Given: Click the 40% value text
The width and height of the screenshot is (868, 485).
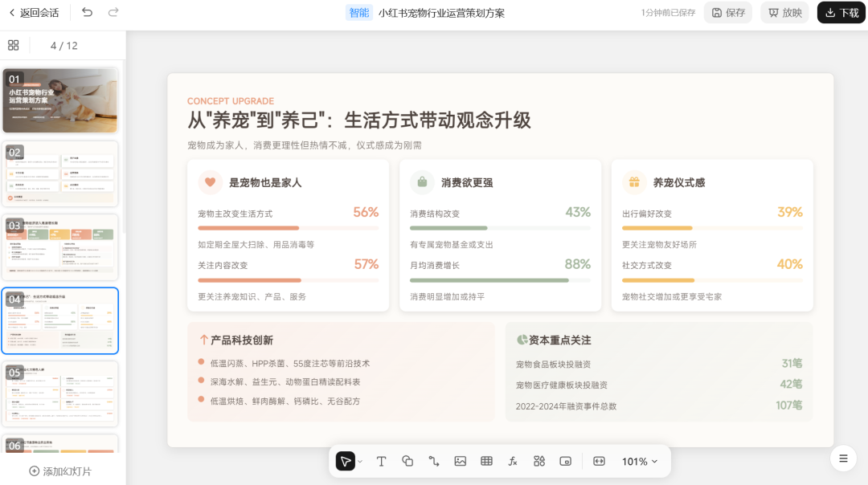Looking at the screenshot, I should 790,264.
